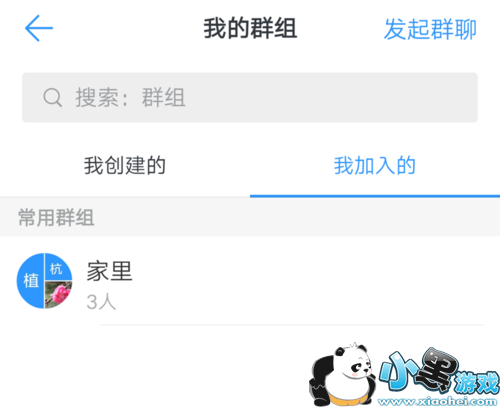Image resolution: width=501 pixels, height=410 pixels.
Task: Switch to the 我创建的 tab
Action: click(125, 165)
